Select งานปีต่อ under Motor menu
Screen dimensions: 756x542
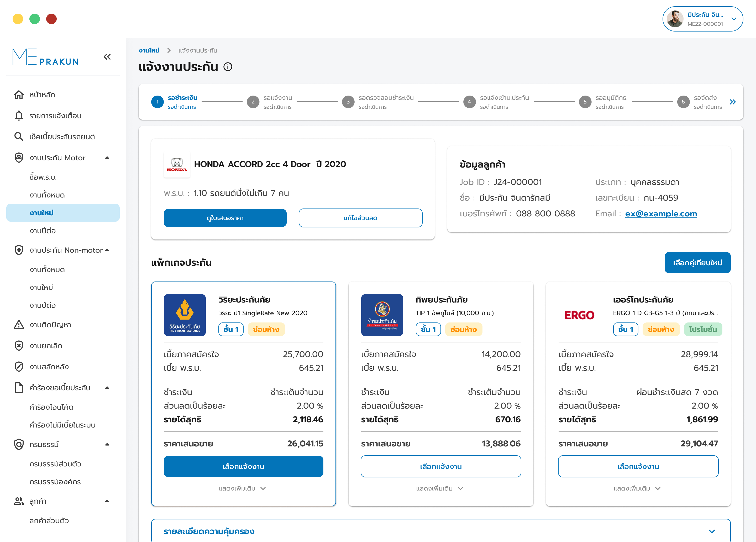[42, 231]
